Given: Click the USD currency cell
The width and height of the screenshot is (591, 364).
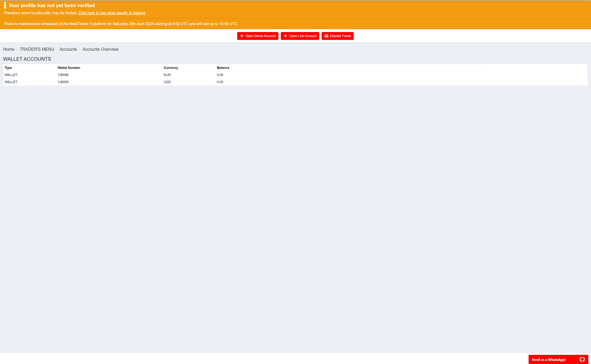Looking at the screenshot, I should (x=167, y=82).
